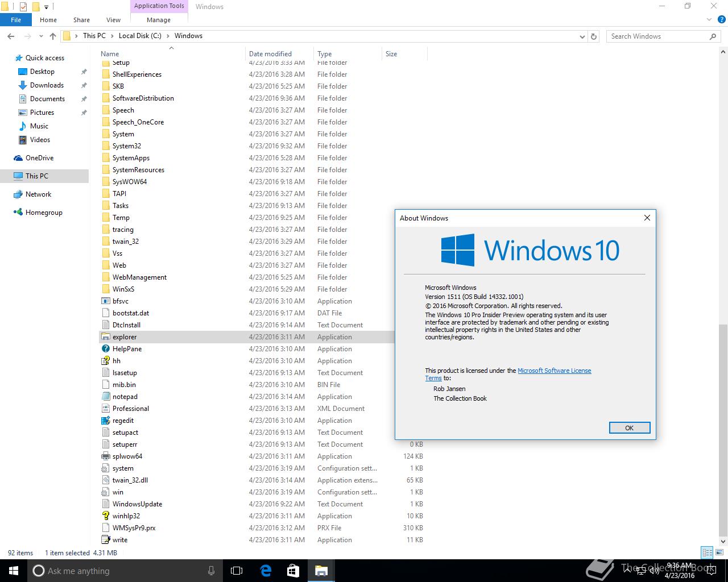Open the File menu
The height and width of the screenshot is (582, 728).
pyautogui.click(x=16, y=20)
